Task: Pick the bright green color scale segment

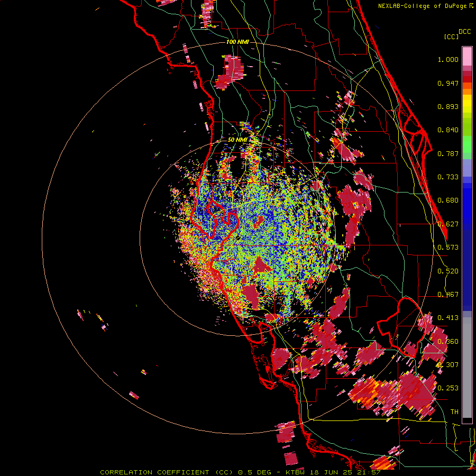Action: [x=467, y=144]
